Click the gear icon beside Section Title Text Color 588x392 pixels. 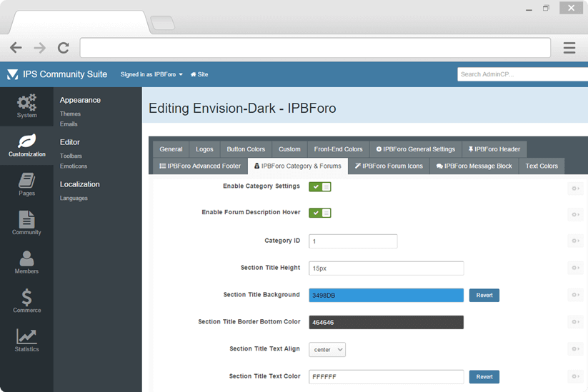(x=575, y=376)
